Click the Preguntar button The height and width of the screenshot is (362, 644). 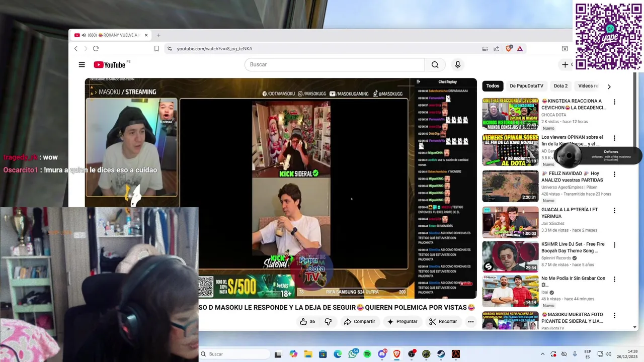tap(402, 322)
